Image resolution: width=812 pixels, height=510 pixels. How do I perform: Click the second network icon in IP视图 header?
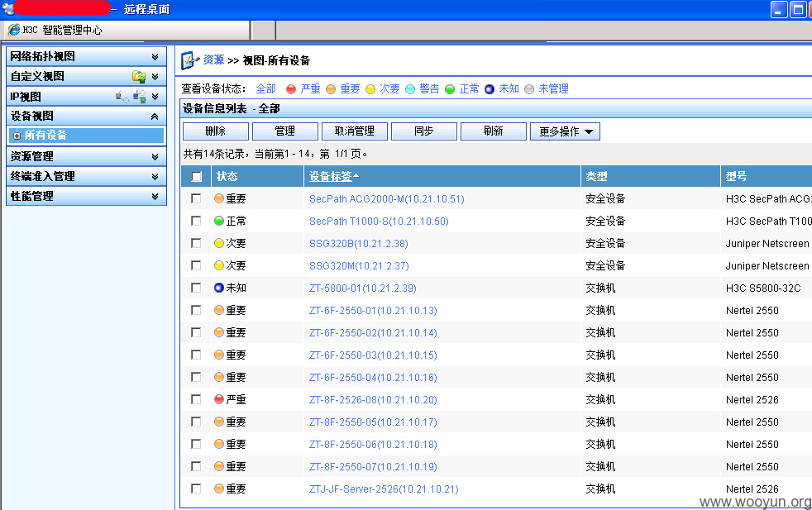pos(139,97)
